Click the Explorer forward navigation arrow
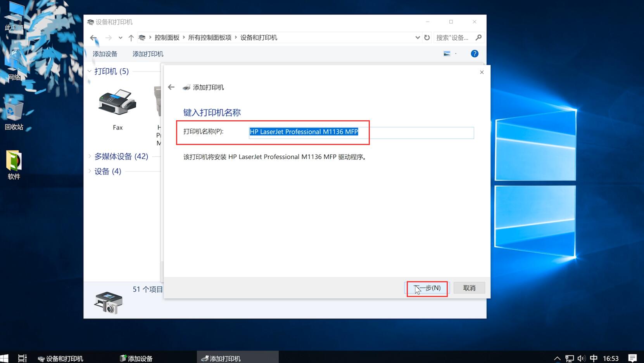Image resolution: width=644 pixels, height=363 pixels. [109, 38]
